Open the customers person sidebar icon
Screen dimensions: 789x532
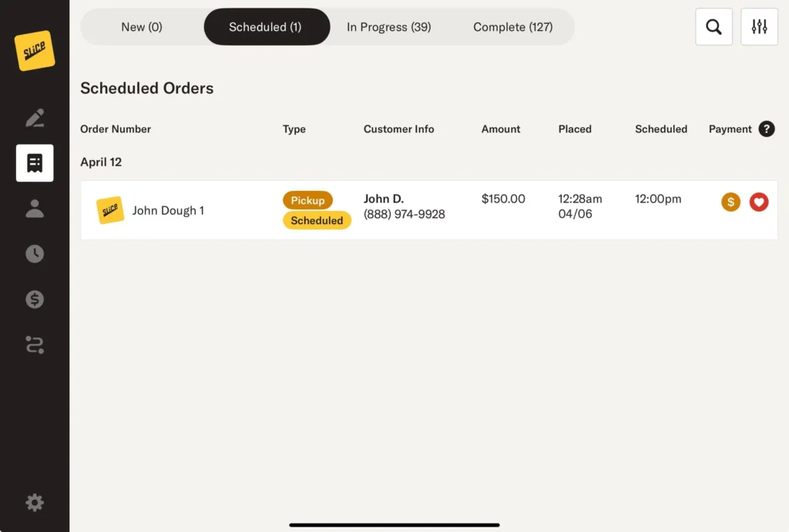tap(35, 209)
